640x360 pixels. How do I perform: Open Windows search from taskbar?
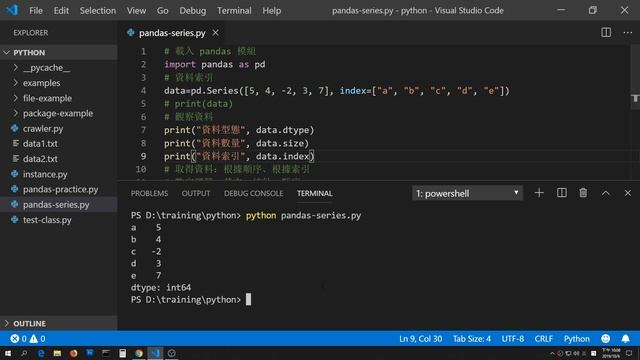point(24,353)
